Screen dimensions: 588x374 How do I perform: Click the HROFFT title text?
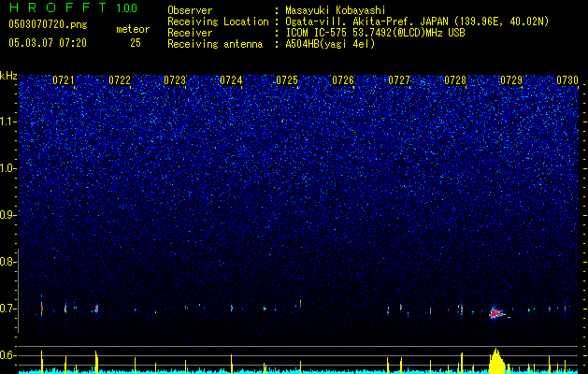click(x=58, y=7)
